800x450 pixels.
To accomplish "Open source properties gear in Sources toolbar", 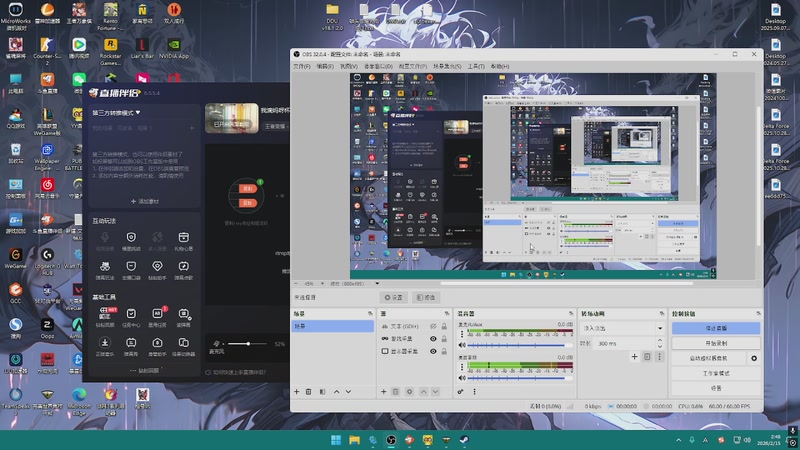I will tap(409, 392).
